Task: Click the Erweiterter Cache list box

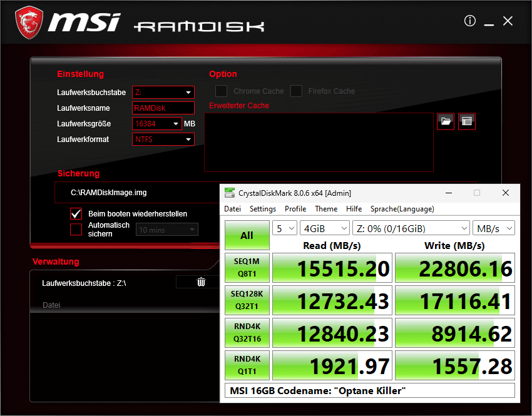Action: [x=319, y=142]
